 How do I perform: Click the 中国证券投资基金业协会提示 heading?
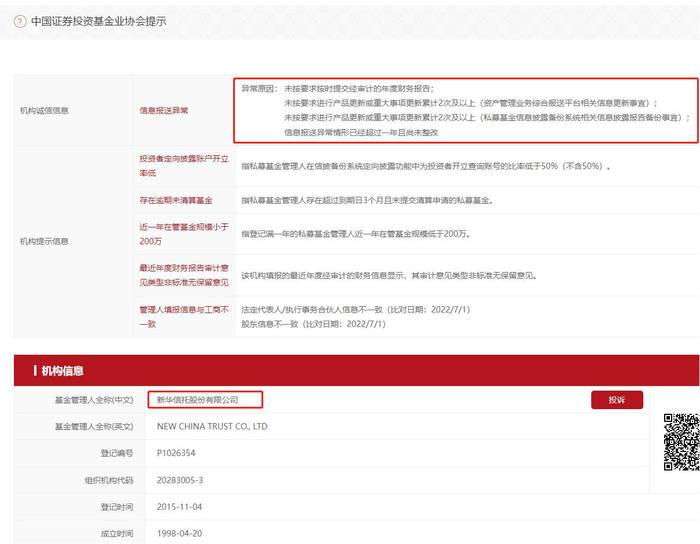(x=99, y=21)
